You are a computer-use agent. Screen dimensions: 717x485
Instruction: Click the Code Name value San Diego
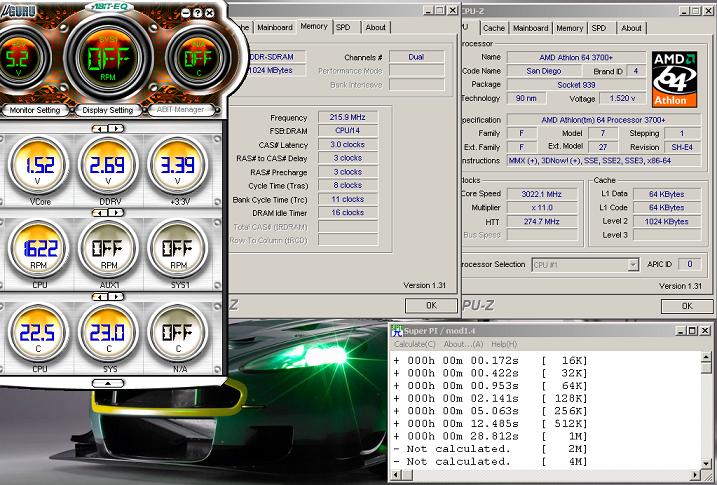(x=544, y=71)
